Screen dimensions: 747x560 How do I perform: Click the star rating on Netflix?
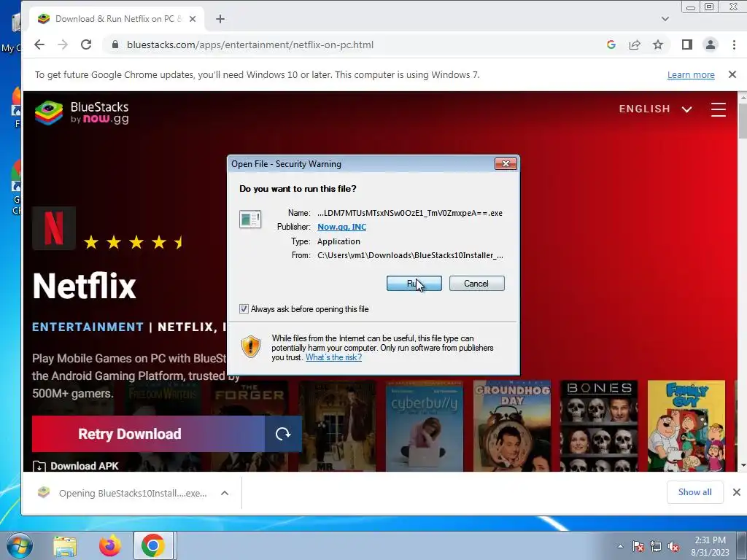[133, 242]
